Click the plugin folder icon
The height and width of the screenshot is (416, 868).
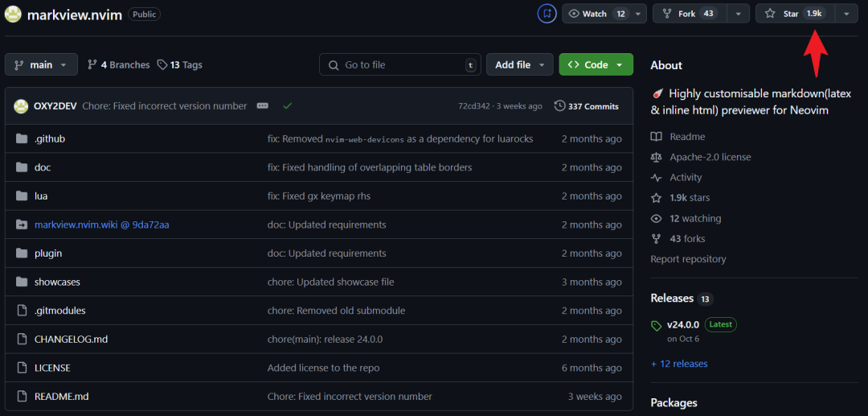[x=22, y=253]
